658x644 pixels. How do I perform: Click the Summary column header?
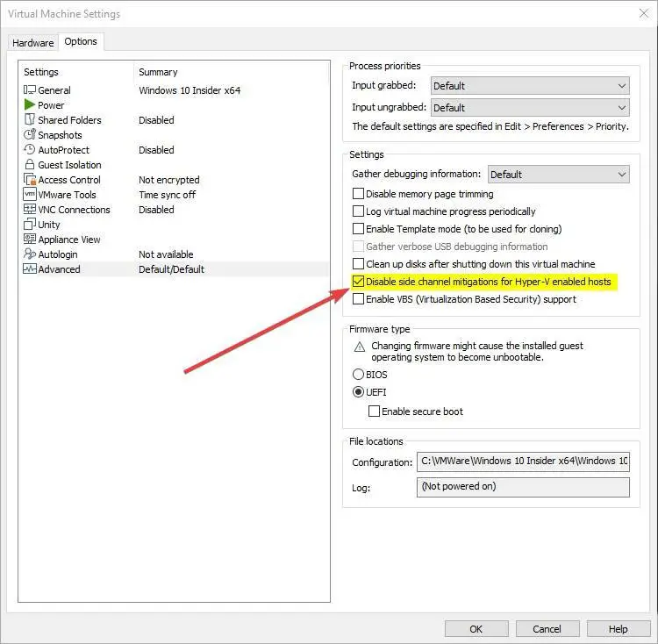tap(158, 72)
